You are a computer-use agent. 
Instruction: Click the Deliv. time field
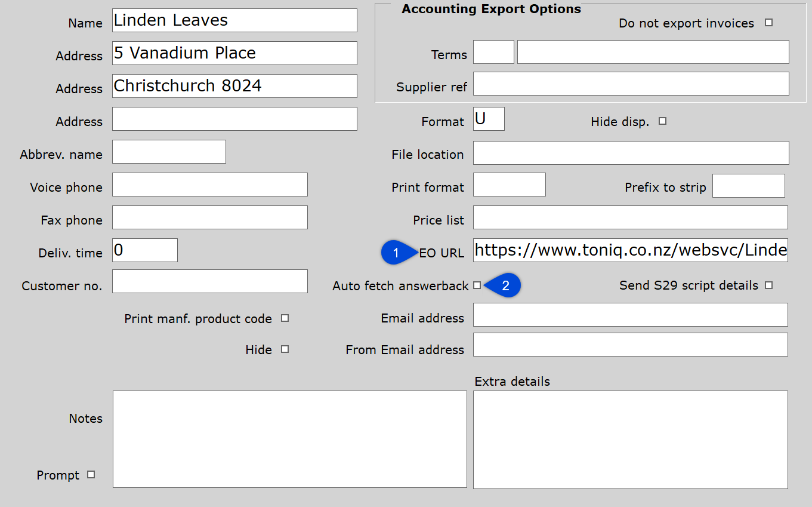click(x=144, y=250)
